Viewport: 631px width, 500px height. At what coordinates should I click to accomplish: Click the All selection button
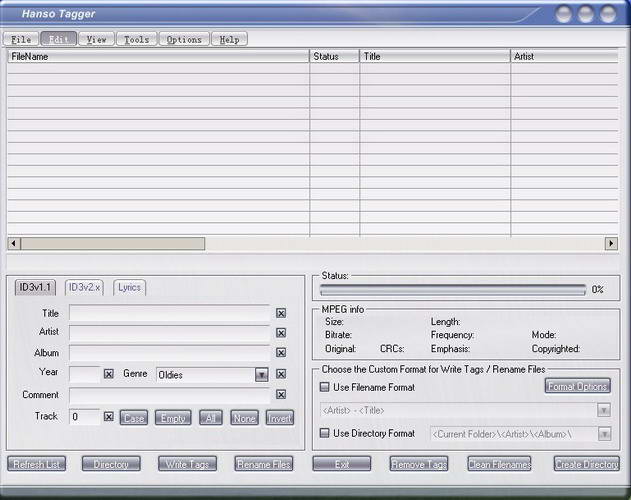[x=210, y=418]
